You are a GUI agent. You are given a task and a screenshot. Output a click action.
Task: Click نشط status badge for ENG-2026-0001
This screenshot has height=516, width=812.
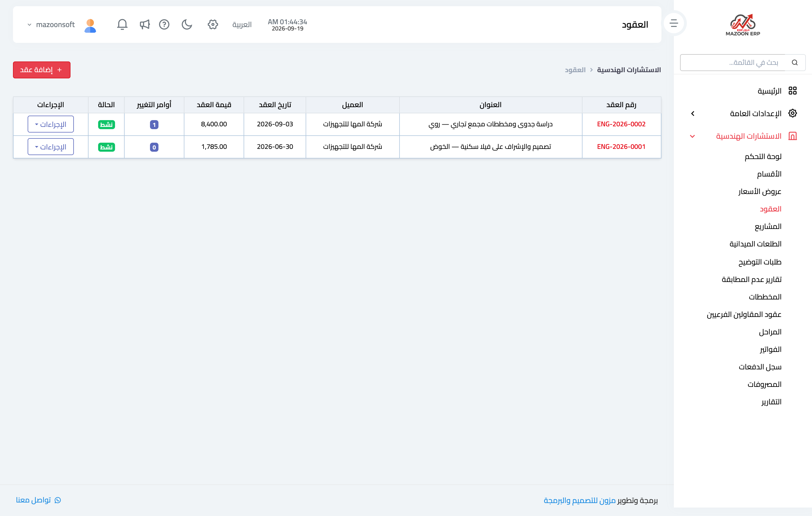tap(107, 147)
